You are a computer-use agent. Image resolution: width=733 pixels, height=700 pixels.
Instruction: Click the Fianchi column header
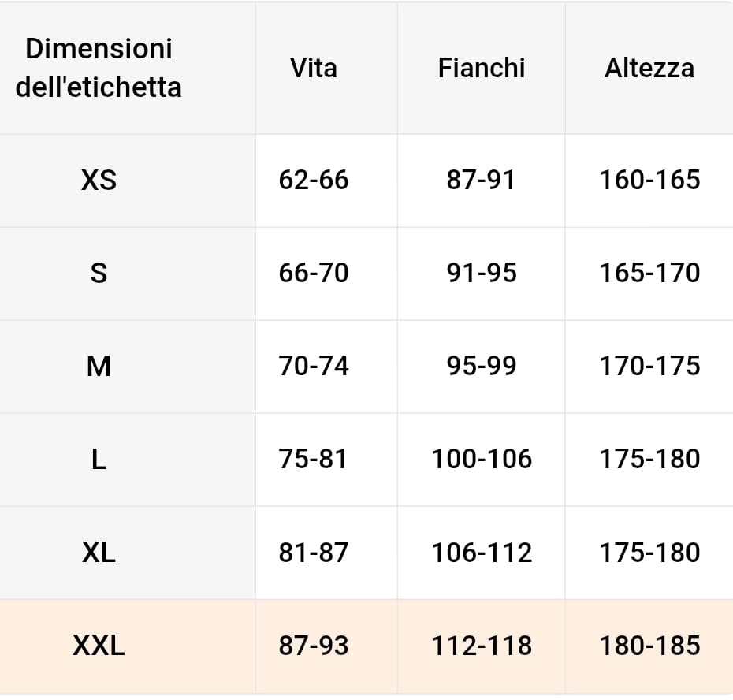point(481,68)
